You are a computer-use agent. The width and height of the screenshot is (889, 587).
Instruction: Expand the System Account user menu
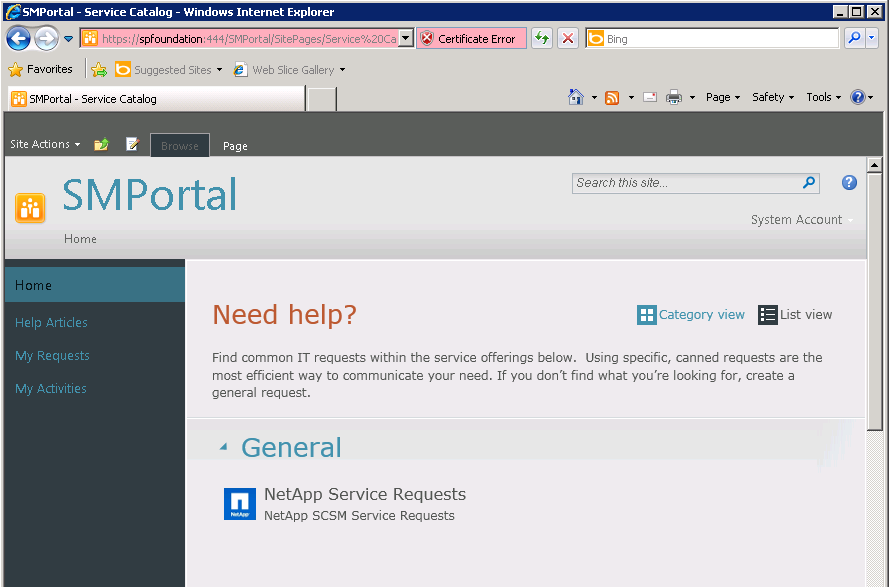[x=802, y=220]
